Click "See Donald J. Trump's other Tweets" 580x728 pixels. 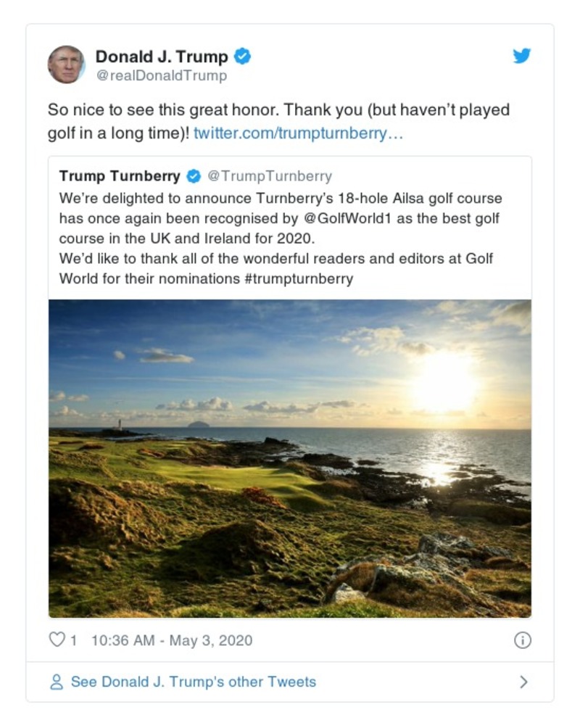pyautogui.click(x=193, y=682)
